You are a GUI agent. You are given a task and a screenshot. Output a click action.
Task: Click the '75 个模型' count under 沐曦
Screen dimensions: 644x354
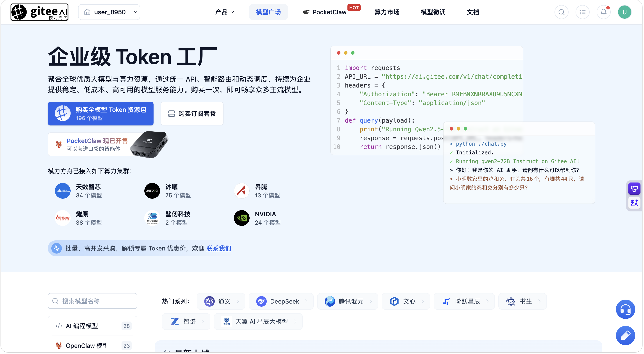click(x=178, y=195)
